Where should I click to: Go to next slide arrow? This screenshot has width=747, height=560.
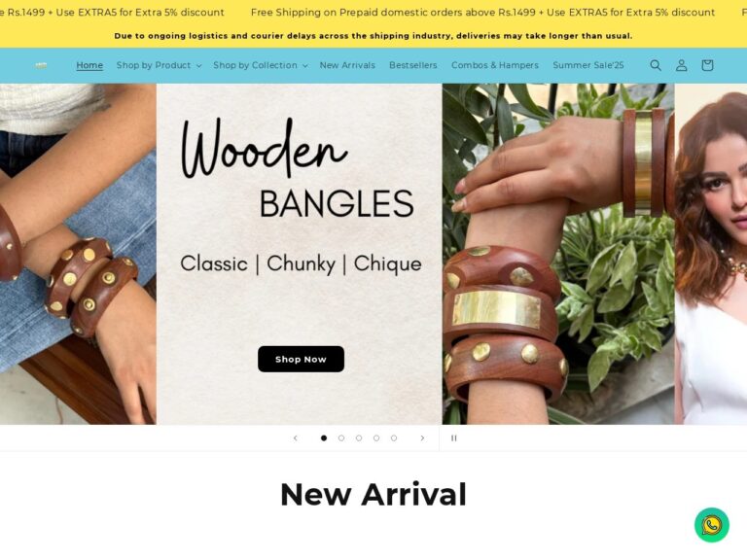pos(422,438)
